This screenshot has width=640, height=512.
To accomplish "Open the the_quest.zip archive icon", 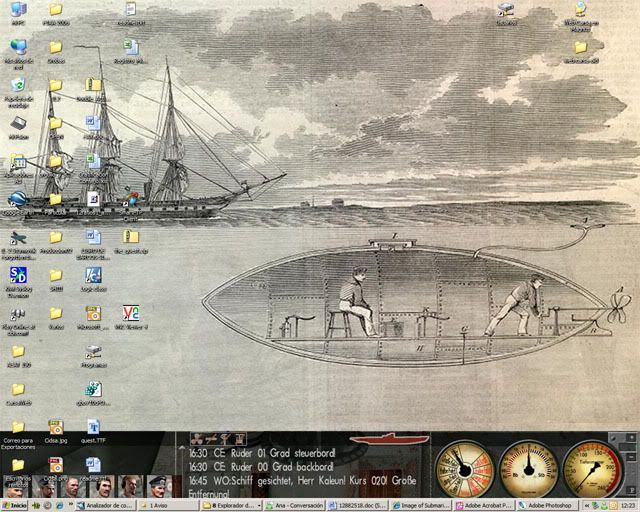I will click(130, 237).
